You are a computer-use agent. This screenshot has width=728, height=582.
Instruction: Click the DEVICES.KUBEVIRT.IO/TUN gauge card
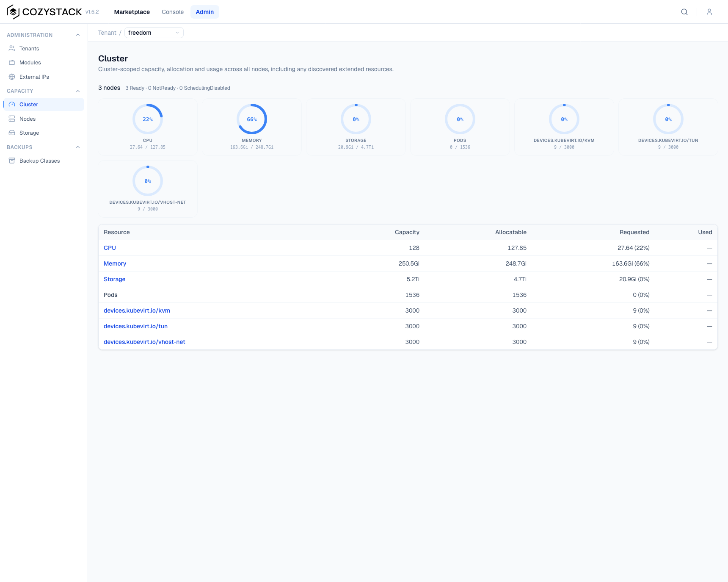coord(668,127)
